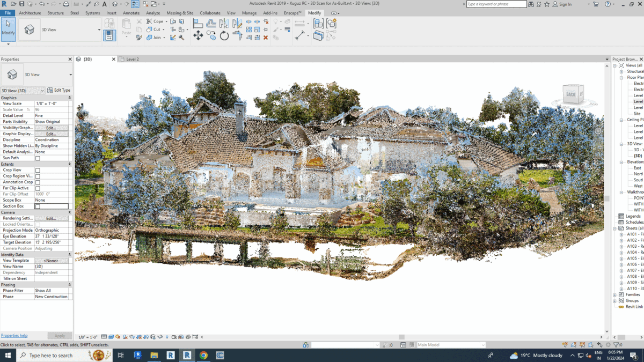Open the Massing & Site ribbon tab
Screen dimensions: 644x362
point(179,13)
